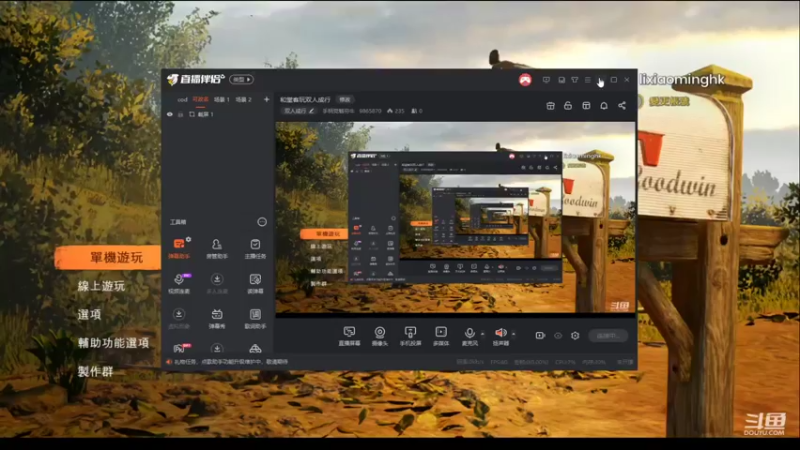Click the share icon
Image resolution: width=800 pixels, height=450 pixels.
click(622, 106)
